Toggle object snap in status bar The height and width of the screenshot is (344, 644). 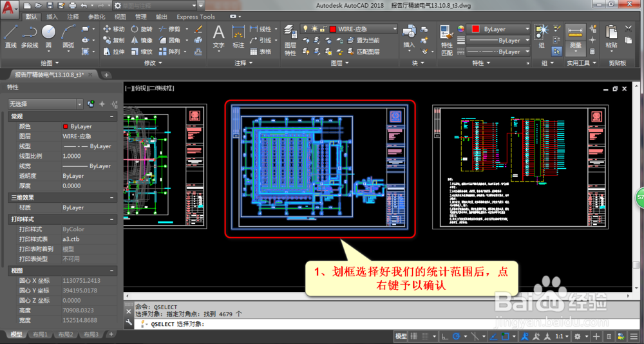505,336
